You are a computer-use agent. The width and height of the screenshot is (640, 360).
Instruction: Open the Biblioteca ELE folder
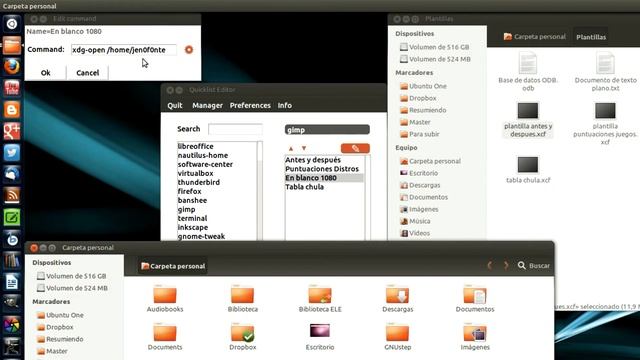tap(320, 298)
